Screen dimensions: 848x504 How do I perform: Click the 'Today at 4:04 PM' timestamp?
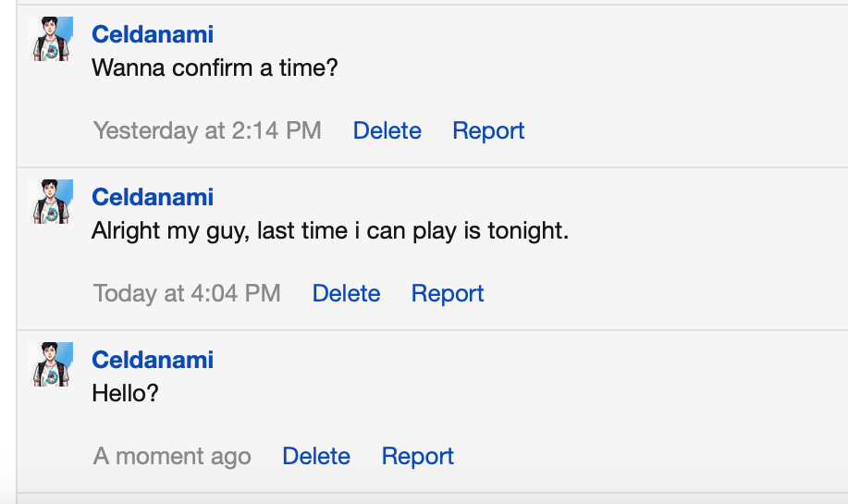[187, 294]
